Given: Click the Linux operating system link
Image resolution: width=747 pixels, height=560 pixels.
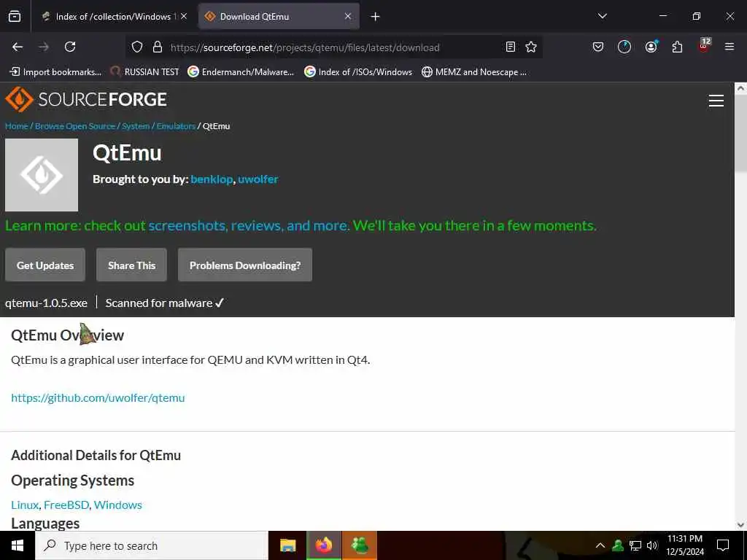Looking at the screenshot, I should click(25, 505).
